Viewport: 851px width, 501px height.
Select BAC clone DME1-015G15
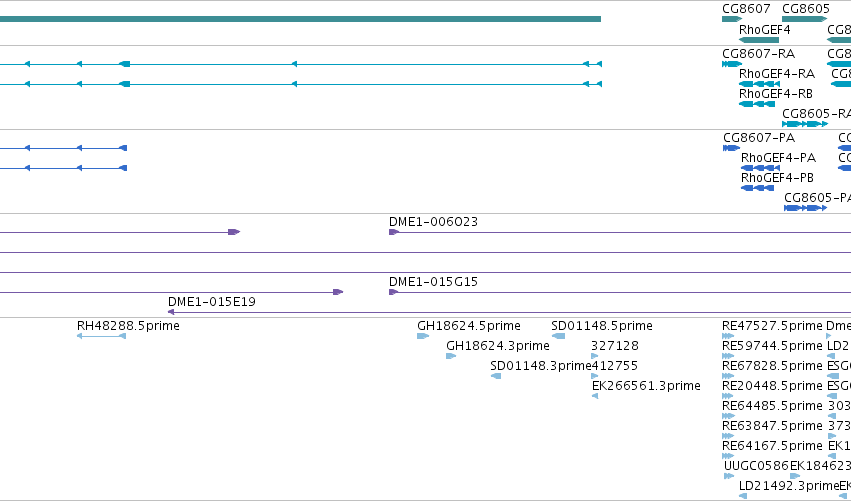tap(620, 293)
